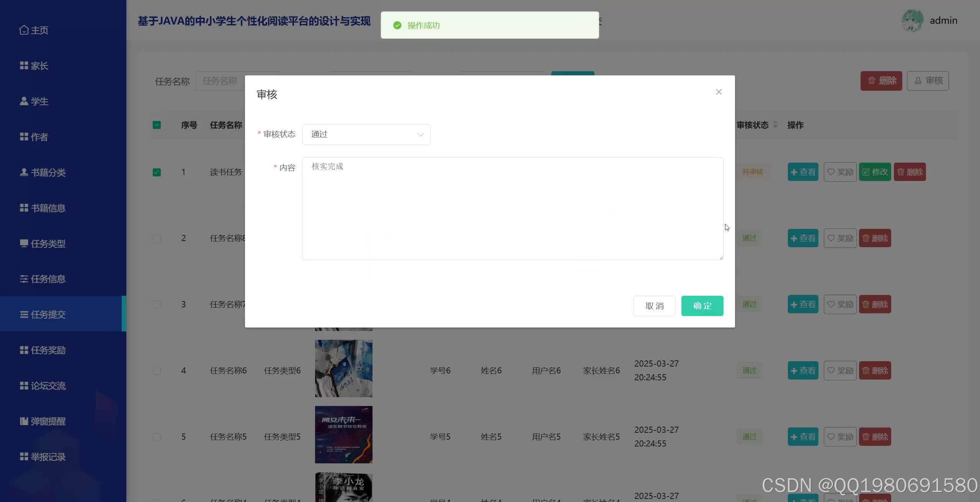Click the 内容 textarea containing 核实完成

pos(513,209)
